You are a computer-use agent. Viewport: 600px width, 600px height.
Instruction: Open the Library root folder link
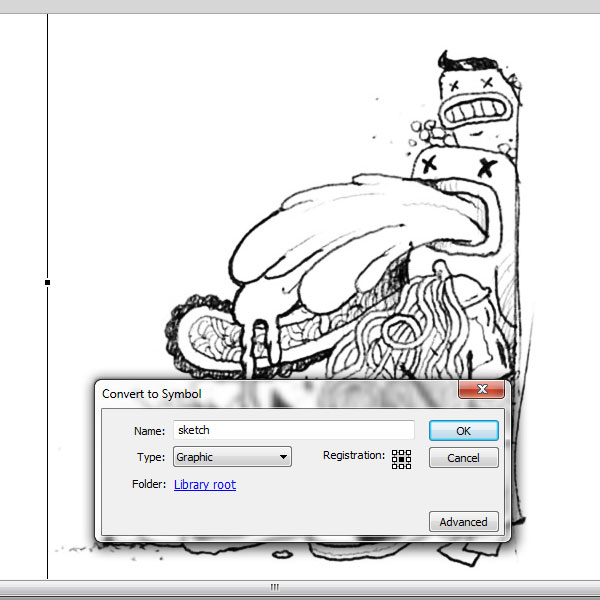(x=205, y=484)
